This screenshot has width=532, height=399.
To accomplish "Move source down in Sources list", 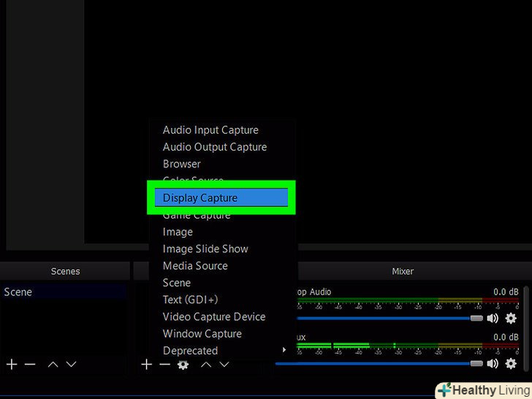I will [224, 365].
